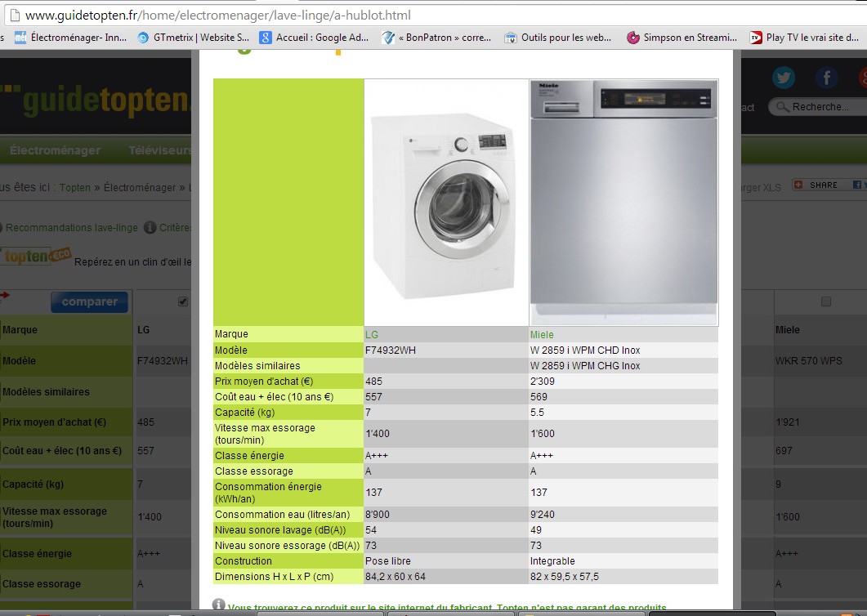
Task: Click the W 2859 i WPM CHG Inox similar model
Action: 585,365
